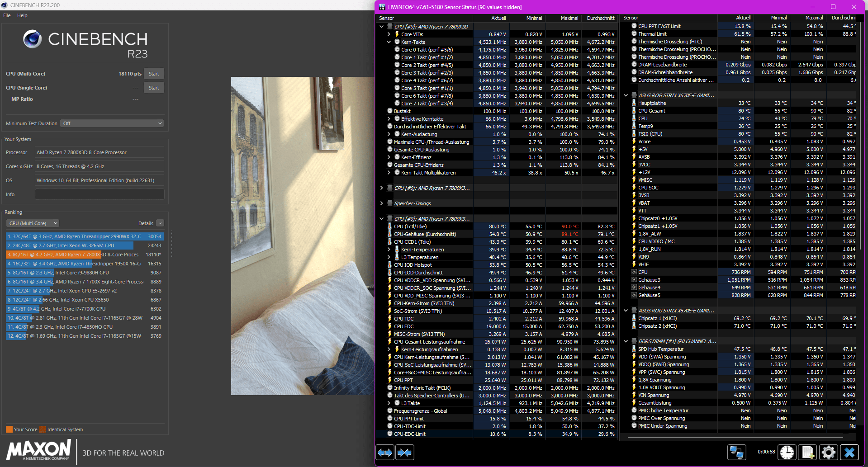
Task: Click the clock reset-timer icon in HWiNFO
Action: [787, 452]
